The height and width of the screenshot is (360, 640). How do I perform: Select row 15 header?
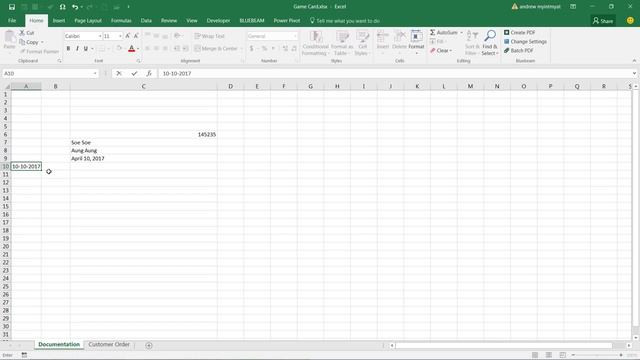pos(6,207)
